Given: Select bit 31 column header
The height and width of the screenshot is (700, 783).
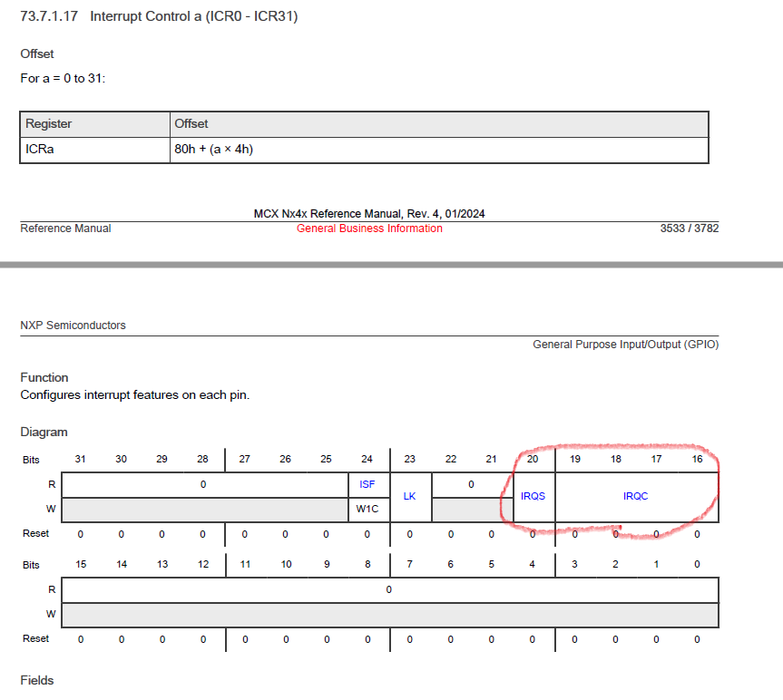Looking at the screenshot, I should [80, 460].
